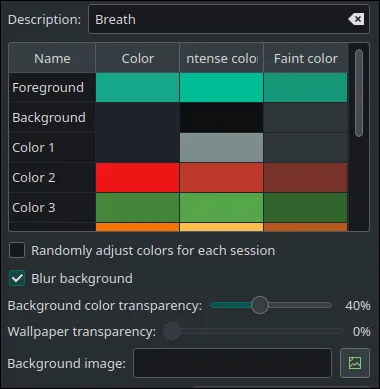Click the Color column header

tap(137, 58)
